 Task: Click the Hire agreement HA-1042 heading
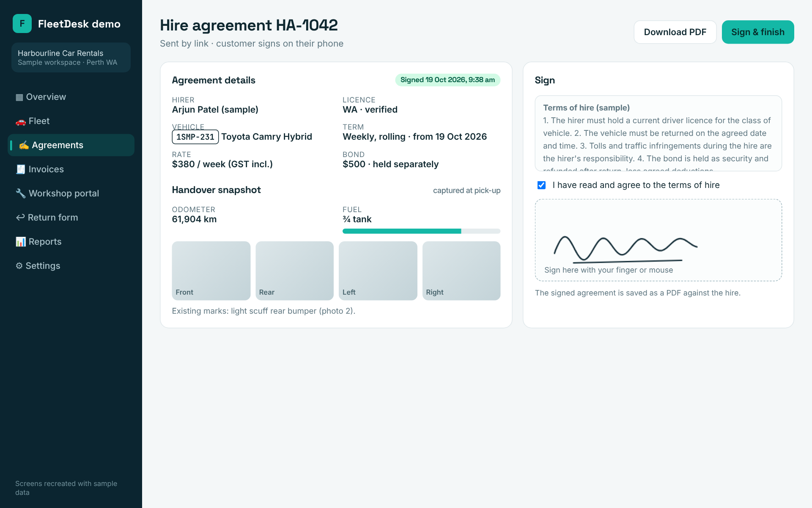point(249,25)
